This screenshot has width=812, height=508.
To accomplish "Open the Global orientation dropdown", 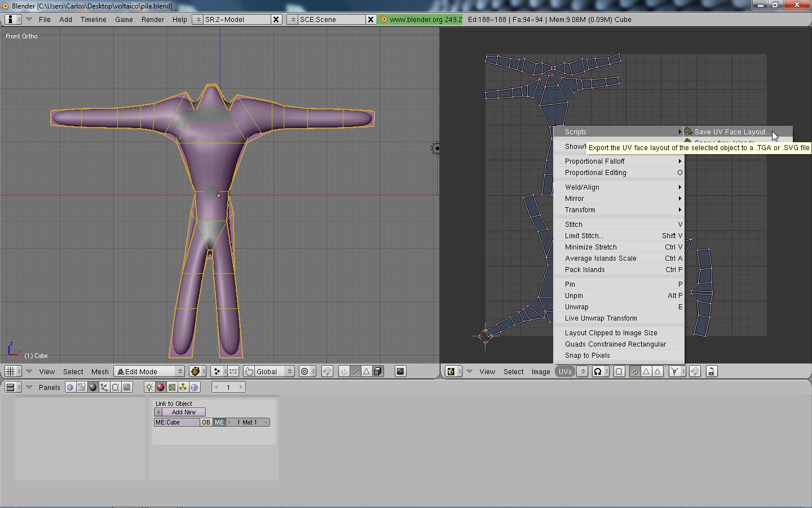I will [275, 371].
